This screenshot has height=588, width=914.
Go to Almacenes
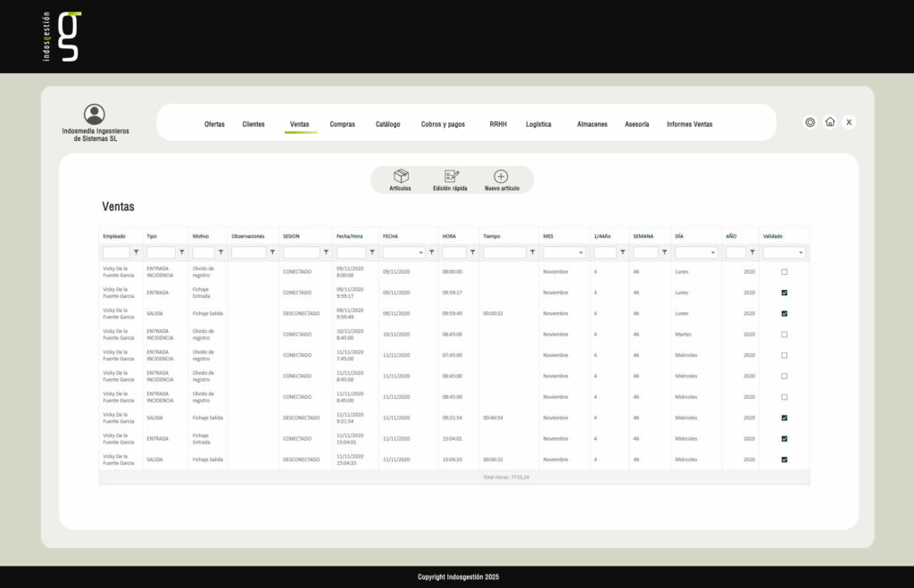pos(593,124)
